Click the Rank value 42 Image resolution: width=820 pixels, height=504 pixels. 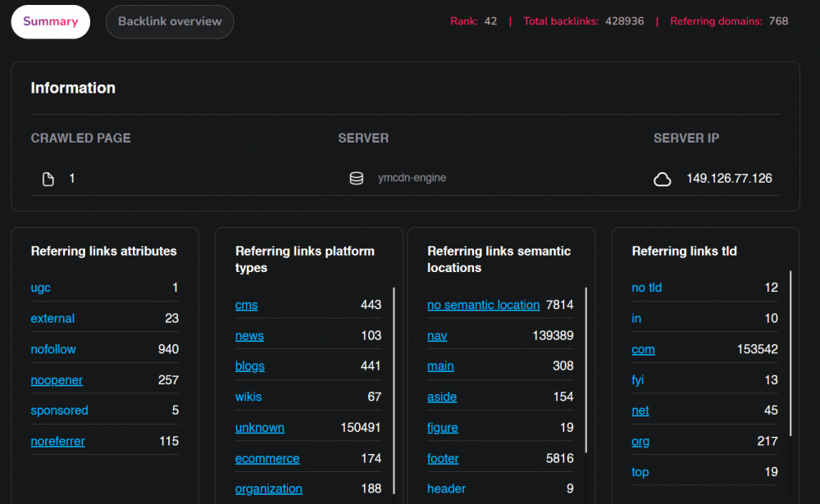click(490, 21)
